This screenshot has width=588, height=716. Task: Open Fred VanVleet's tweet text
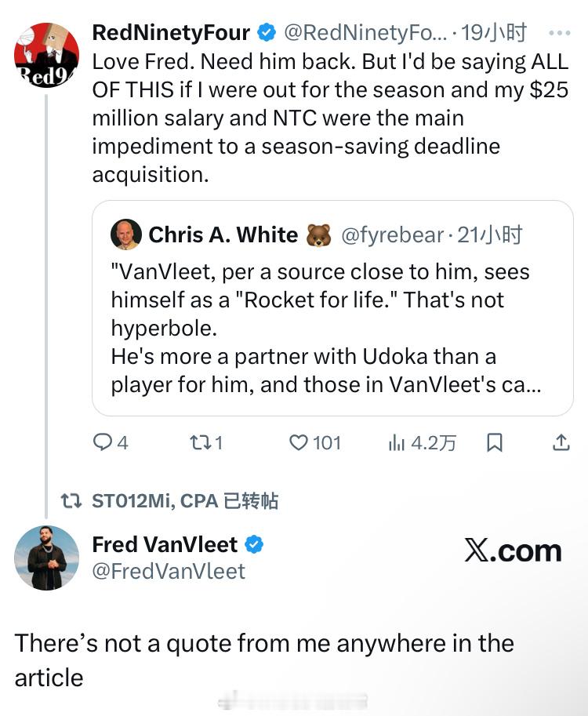[x=264, y=660]
